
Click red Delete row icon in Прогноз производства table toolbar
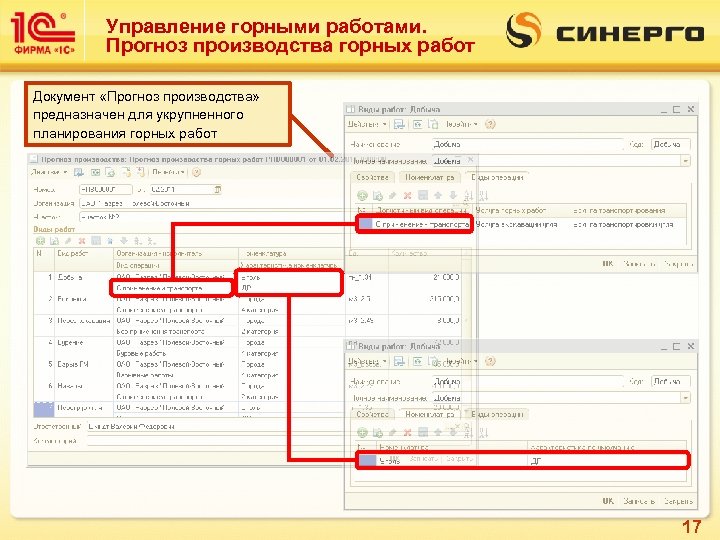pyautogui.click(x=82, y=241)
